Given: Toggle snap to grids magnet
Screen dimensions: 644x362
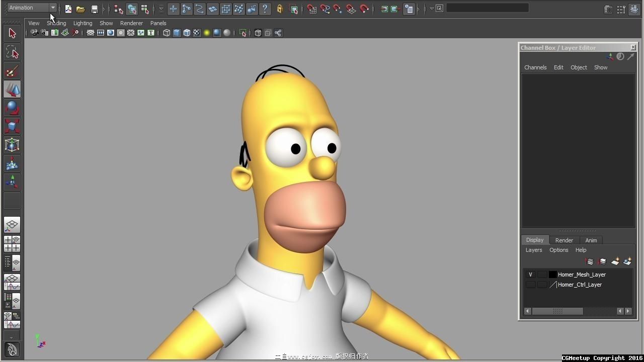Looking at the screenshot, I should tap(312, 9).
